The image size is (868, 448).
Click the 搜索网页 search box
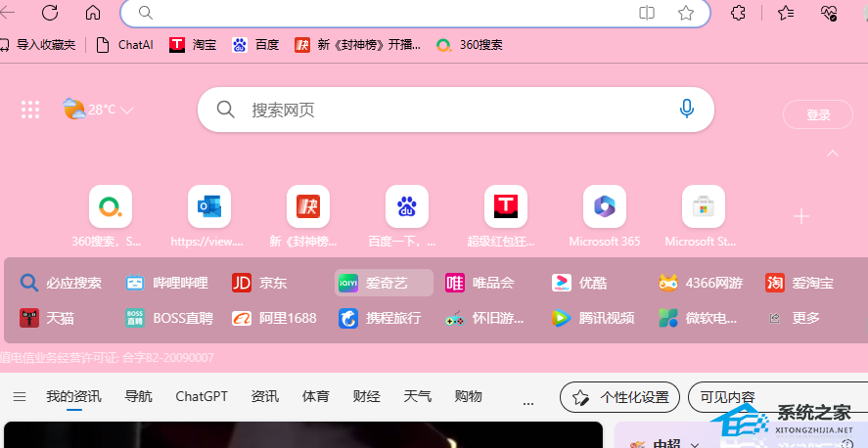tap(456, 110)
